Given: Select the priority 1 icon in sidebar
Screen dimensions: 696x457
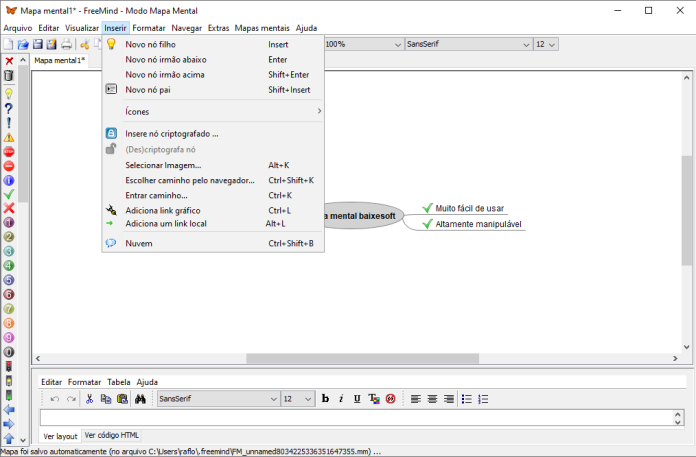Looking at the screenshot, I should click(9, 222).
